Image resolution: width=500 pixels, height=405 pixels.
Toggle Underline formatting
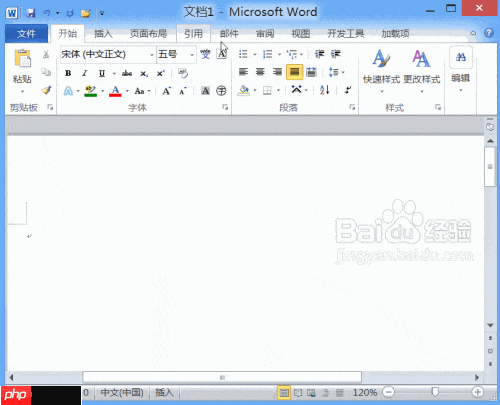click(102, 73)
